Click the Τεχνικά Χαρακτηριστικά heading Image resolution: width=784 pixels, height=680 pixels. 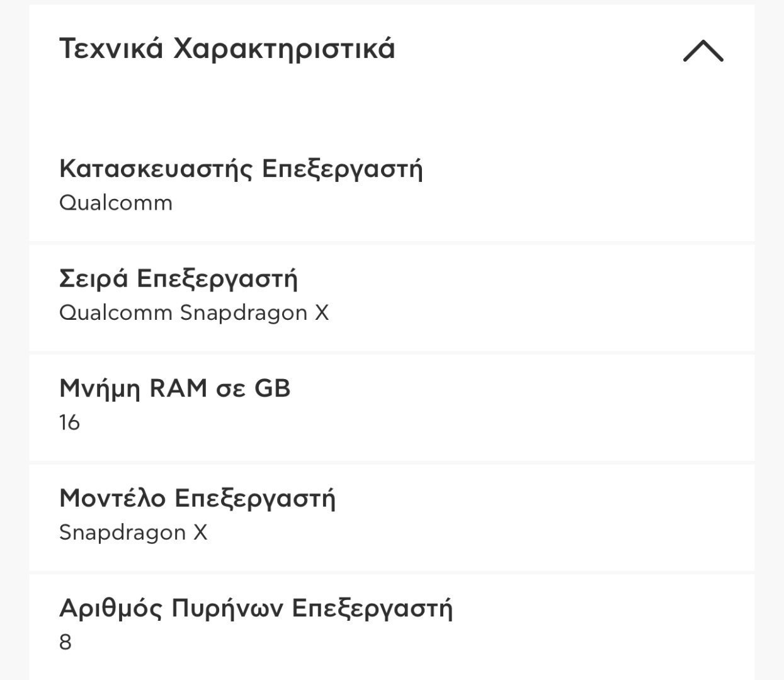[x=227, y=48]
